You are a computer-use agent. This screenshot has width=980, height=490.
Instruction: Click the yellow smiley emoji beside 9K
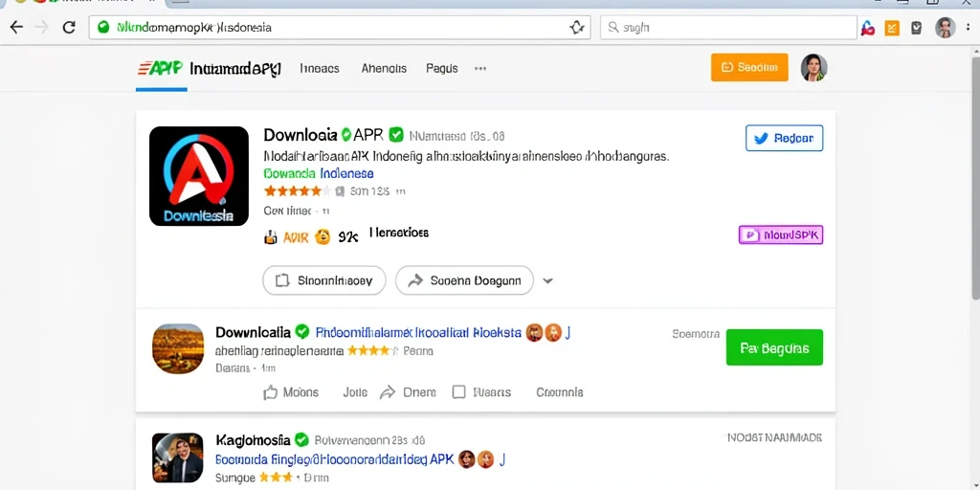tap(323, 237)
